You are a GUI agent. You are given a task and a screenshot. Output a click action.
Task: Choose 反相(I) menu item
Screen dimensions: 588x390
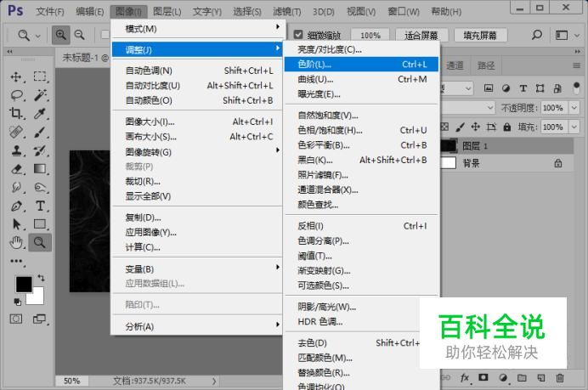click(x=361, y=226)
